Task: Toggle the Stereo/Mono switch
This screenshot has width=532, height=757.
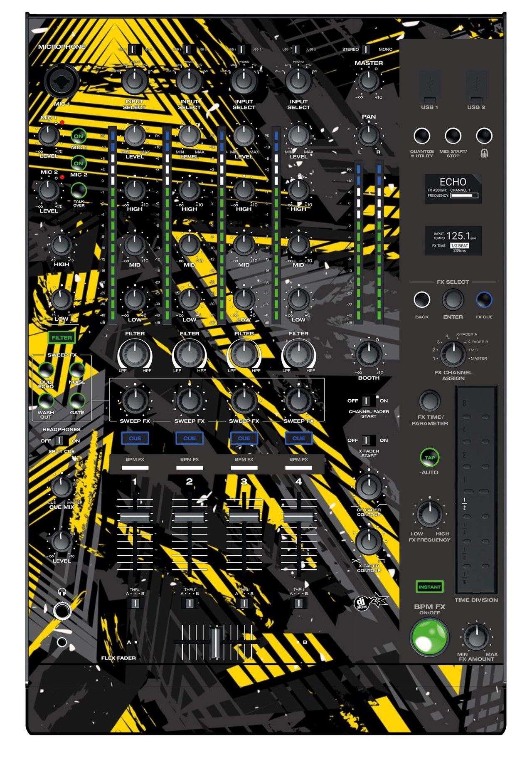Action: 366,49
